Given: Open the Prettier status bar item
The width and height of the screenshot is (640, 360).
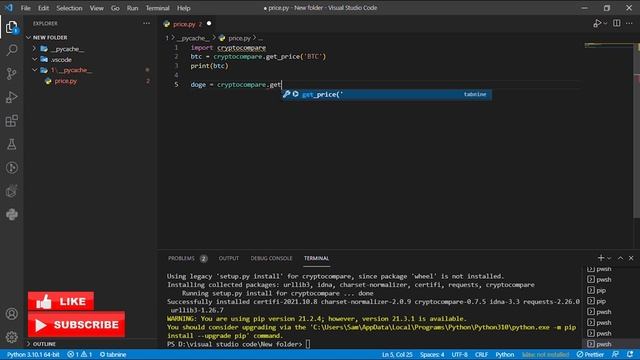Looking at the screenshot, I should [x=590, y=354].
